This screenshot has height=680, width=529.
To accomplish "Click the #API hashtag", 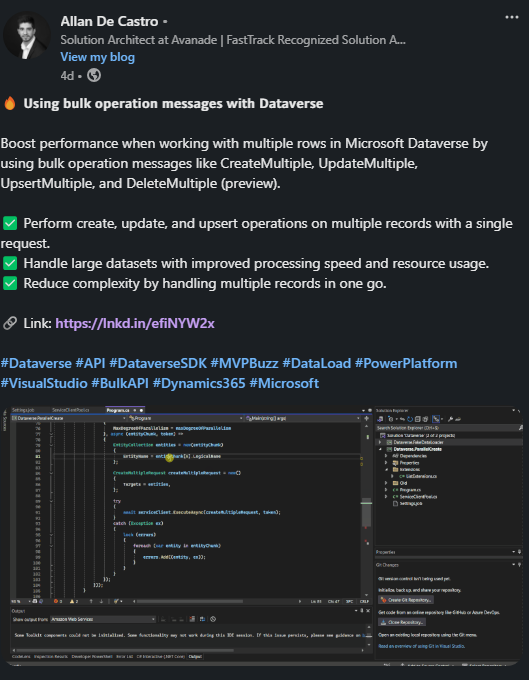I will [90, 363].
